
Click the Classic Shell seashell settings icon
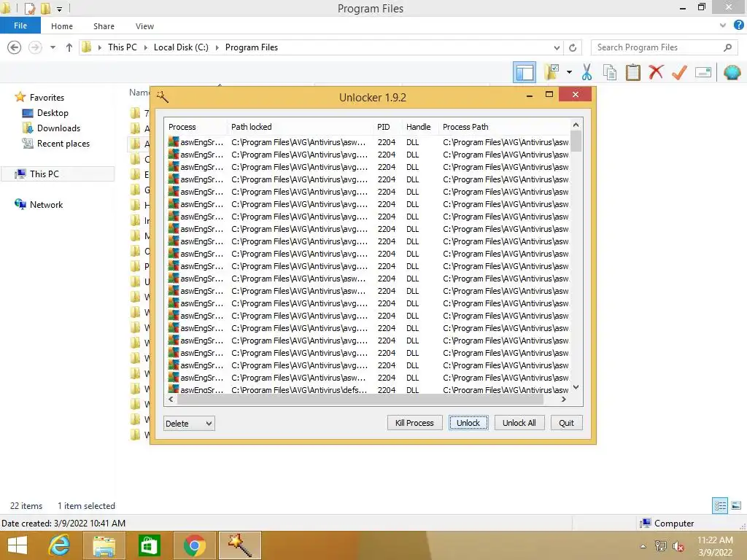pyautogui.click(x=732, y=72)
